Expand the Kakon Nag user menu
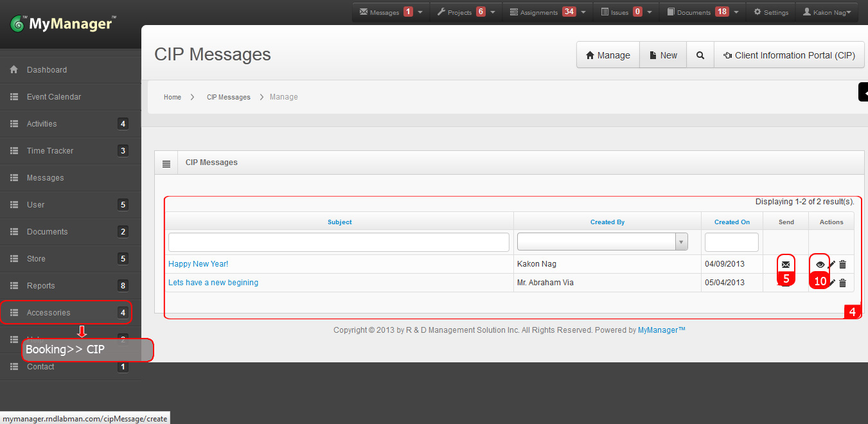Screen dimensions: 868x424 tap(827, 12)
